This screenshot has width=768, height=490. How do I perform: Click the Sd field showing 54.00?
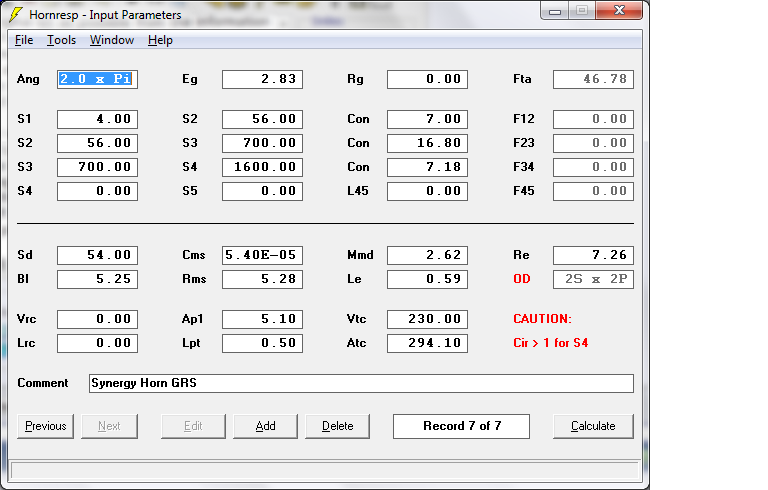pos(97,255)
